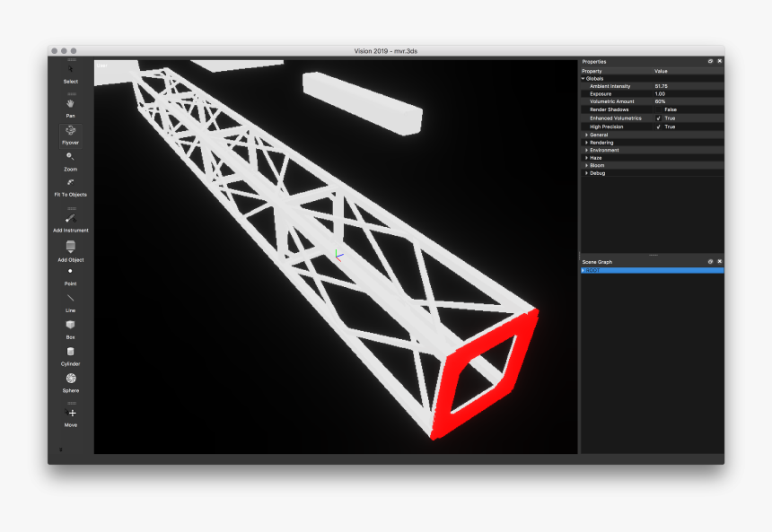Uncheck the High Precision option
Image resolution: width=772 pixels, height=532 pixels.
660,126
